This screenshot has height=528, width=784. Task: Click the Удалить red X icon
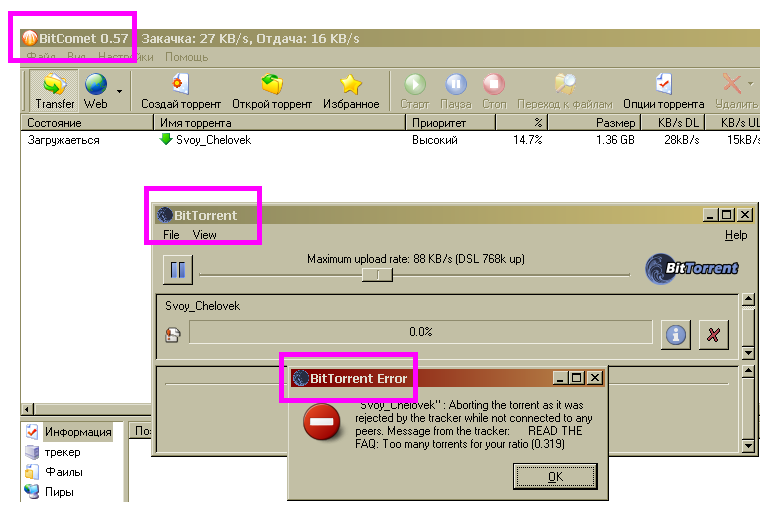click(x=732, y=84)
